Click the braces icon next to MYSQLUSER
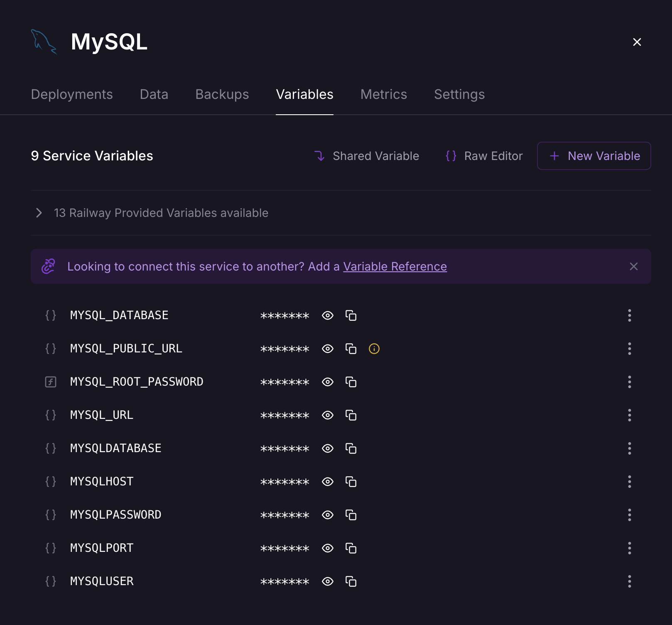Image resolution: width=672 pixels, height=625 pixels. coord(51,581)
